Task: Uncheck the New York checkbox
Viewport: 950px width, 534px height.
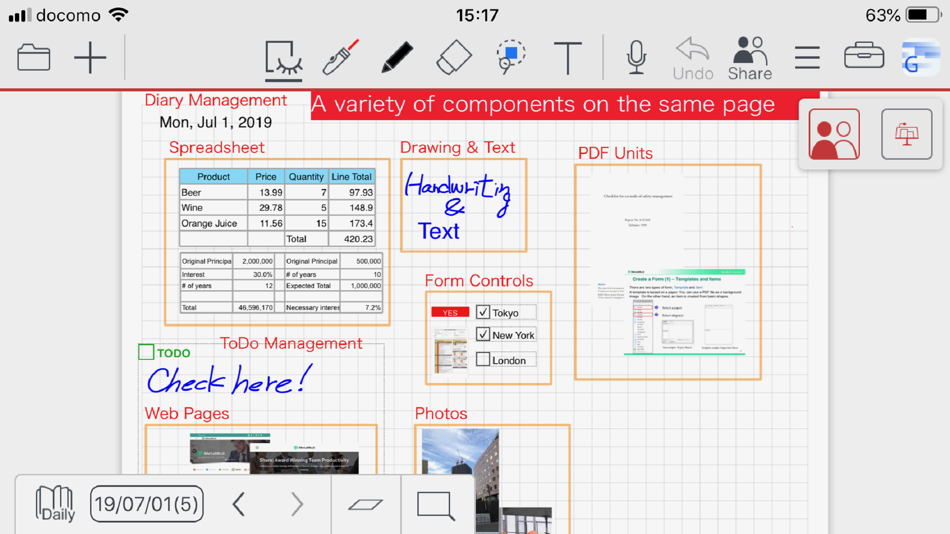Action: click(x=483, y=335)
